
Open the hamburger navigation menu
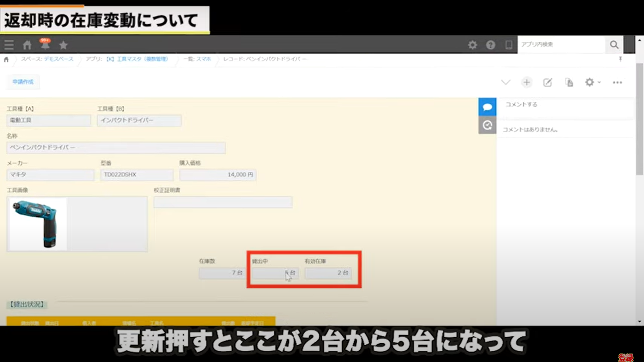8,44
